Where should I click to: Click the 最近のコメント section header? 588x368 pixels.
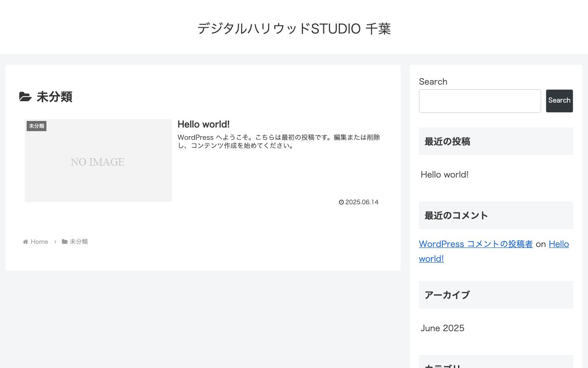coord(456,215)
